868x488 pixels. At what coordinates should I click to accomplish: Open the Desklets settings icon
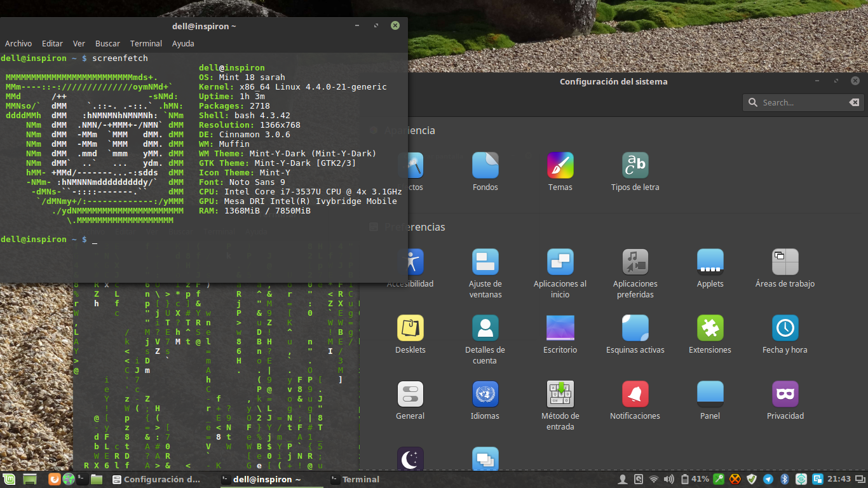pyautogui.click(x=410, y=328)
